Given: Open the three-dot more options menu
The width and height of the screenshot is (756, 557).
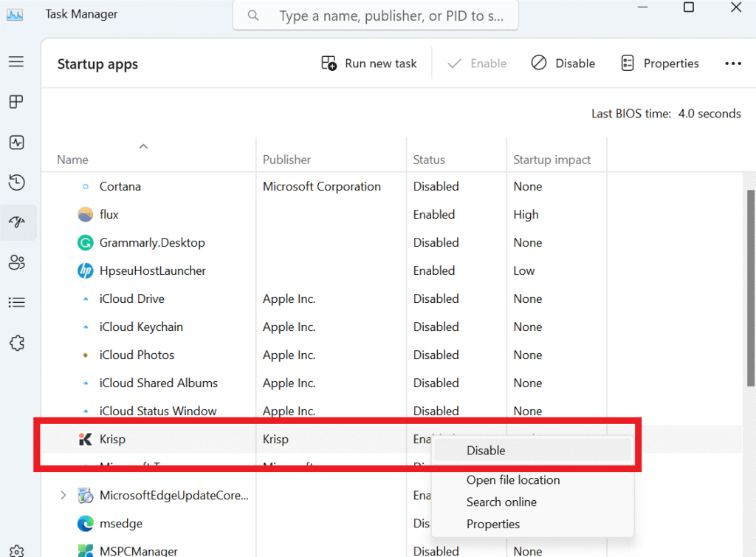Looking at the screenshot, I should click(732, 64).
